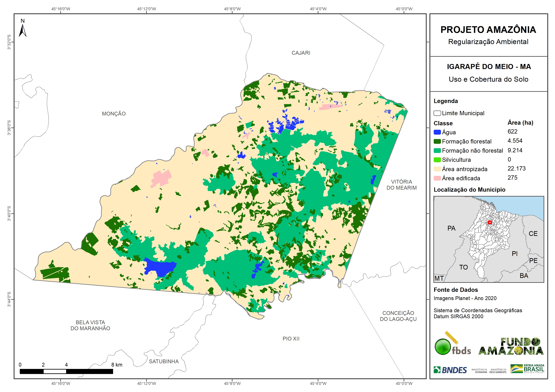Viewport: 555px width, 392px height.
Task: Click the Silvicultura bright green swatch
Action: coord(437,160)
